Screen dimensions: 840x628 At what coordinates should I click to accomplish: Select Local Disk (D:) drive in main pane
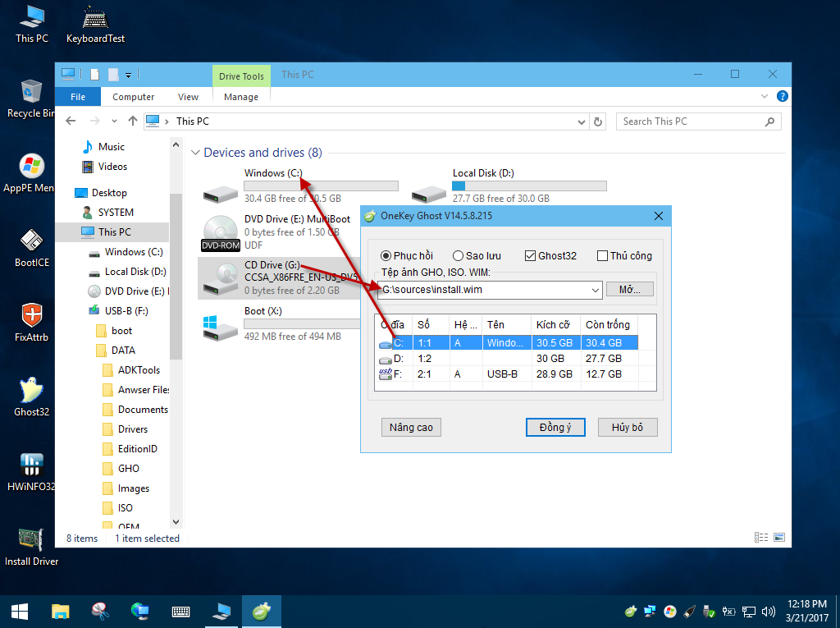(x=508, y=186)
